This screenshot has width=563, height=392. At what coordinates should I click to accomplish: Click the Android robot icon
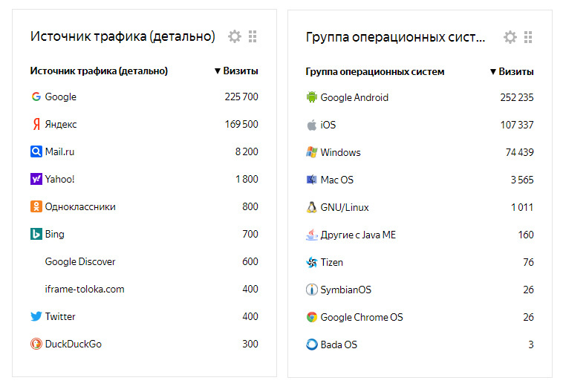[x=311, y=97]
